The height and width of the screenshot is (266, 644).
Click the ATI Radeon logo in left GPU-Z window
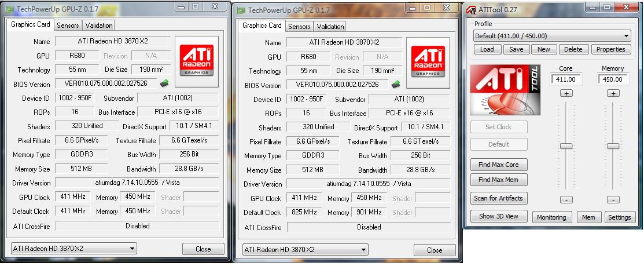tap(196, 61)
